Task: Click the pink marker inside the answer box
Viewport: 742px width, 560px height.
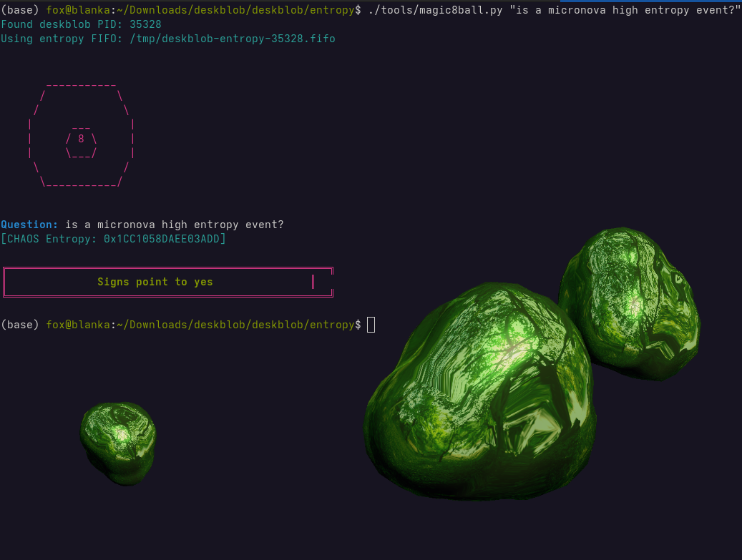Action: 313,282
